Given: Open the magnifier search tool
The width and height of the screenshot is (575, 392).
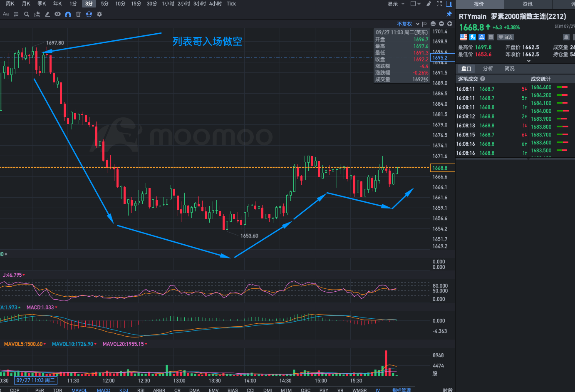Looking at the screenshot, I should (x=27, y=14).
